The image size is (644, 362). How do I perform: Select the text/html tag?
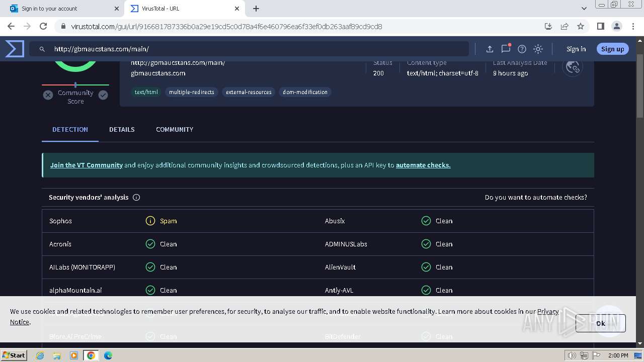[x=146, y=92]
